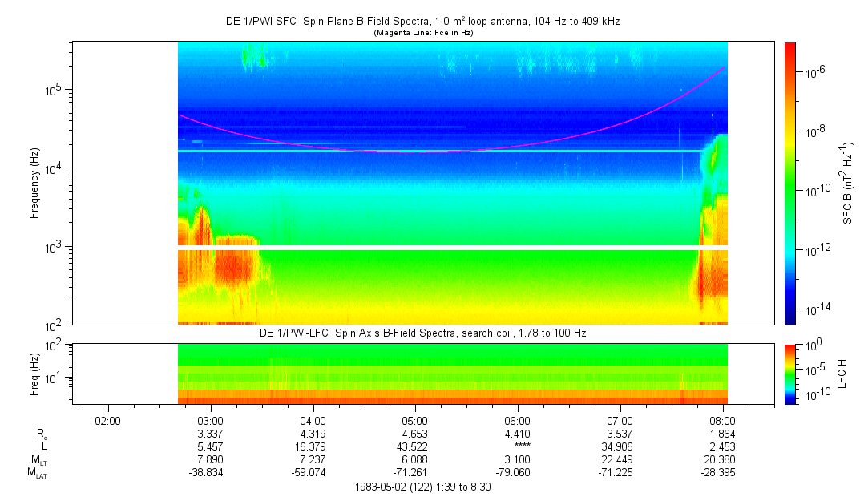Click the '****' L value under 06:00
Screen dimensions: 868x497
[x=518, y=447]
